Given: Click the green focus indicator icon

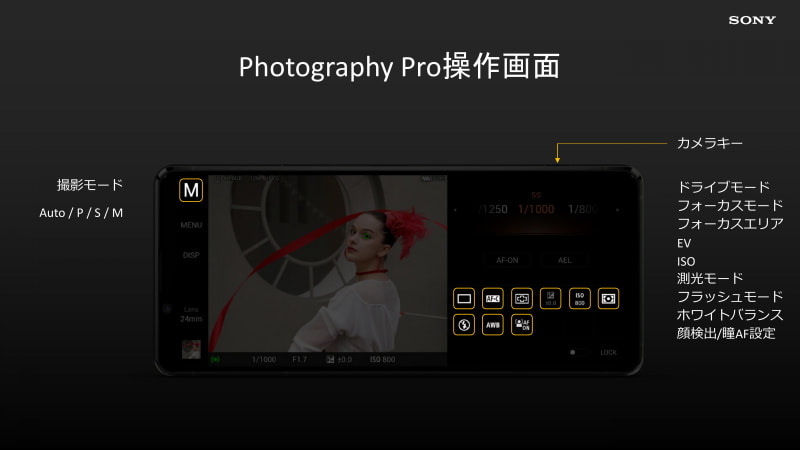Looking at the screenshot, I should (215, 360).
